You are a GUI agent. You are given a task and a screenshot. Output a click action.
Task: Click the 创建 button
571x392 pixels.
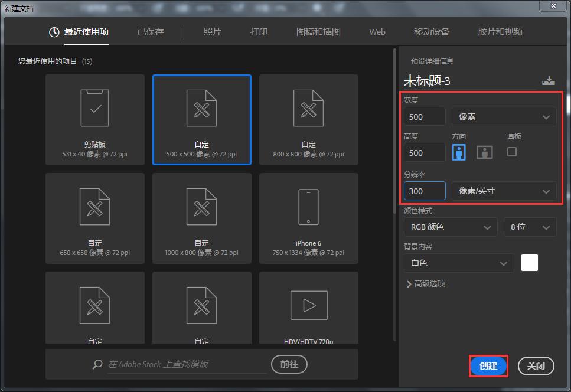488,366
